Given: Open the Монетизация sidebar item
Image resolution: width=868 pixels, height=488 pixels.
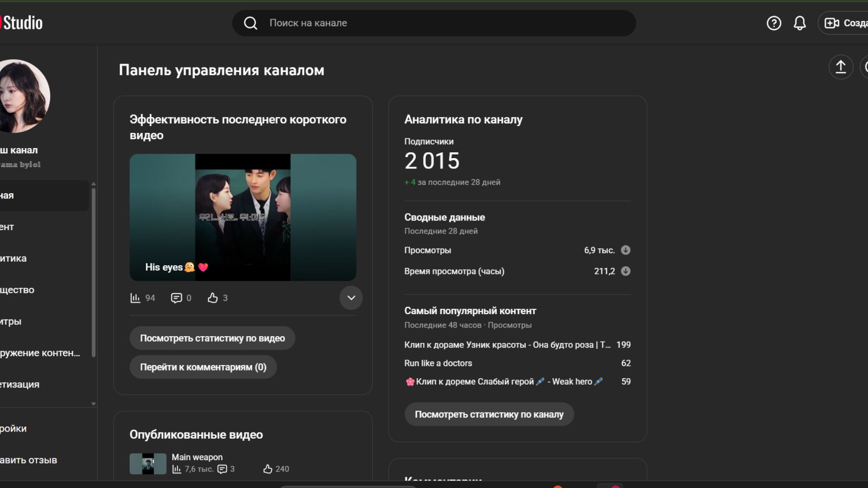Looking at the screenshot, I should click(x=20, y=384).
